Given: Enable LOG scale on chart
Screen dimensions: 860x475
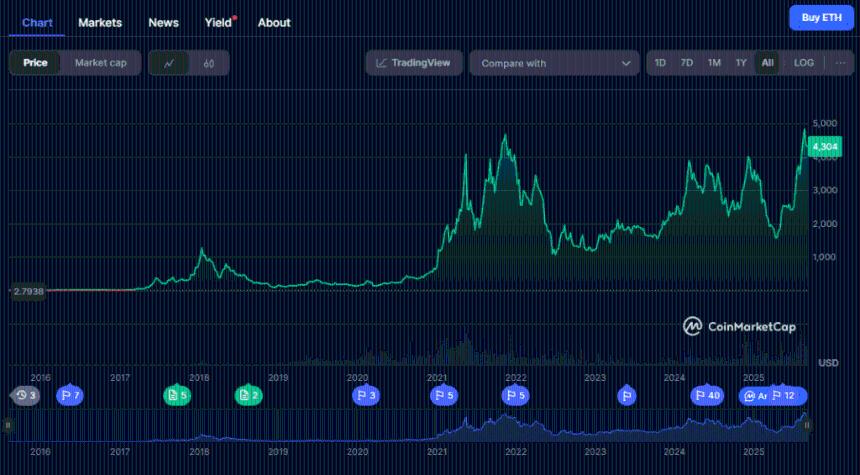Looking at the screenshot, I should click(804, 63).
